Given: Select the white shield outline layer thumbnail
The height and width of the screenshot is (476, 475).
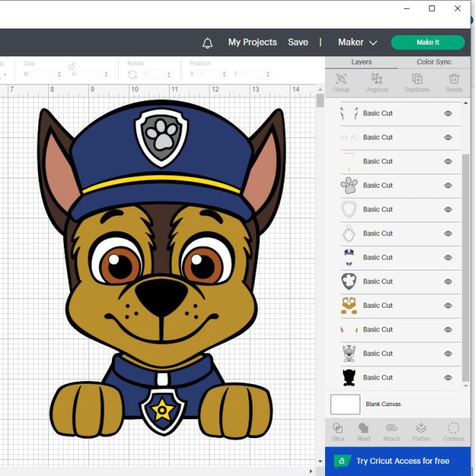Looking at the screenshot, I should 349,209.
